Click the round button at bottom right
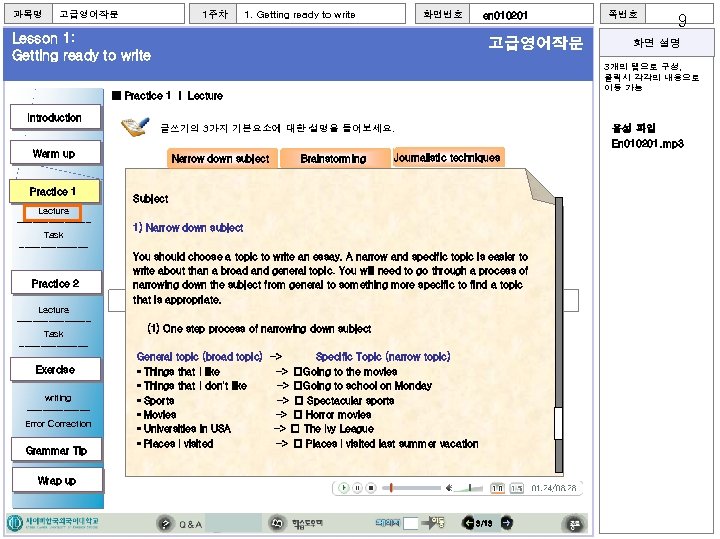Image resolution: width=720 pixels, height=539 pixels. coord(574,524)
